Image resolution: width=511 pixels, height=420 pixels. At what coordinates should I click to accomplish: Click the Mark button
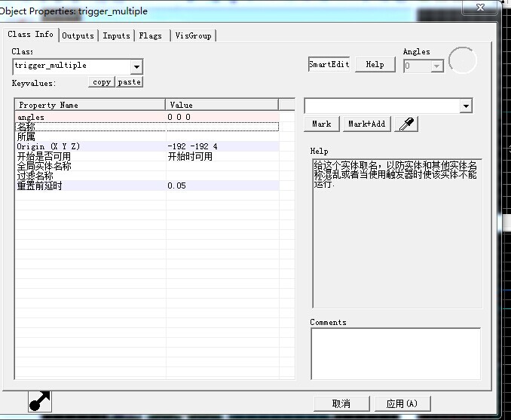point(322,124)
